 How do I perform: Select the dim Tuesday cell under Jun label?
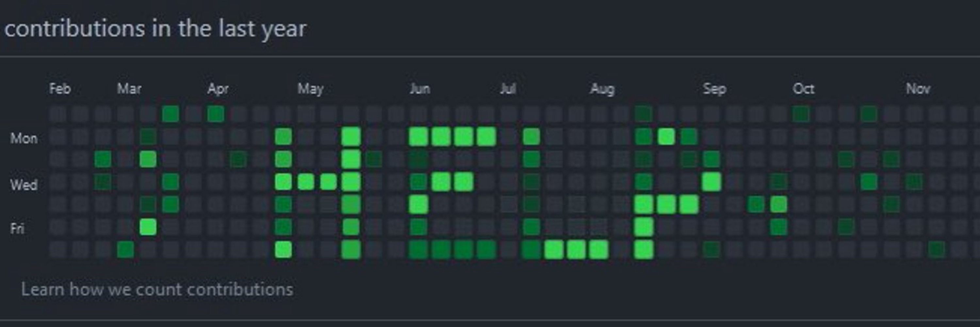(x=418, y=159)
